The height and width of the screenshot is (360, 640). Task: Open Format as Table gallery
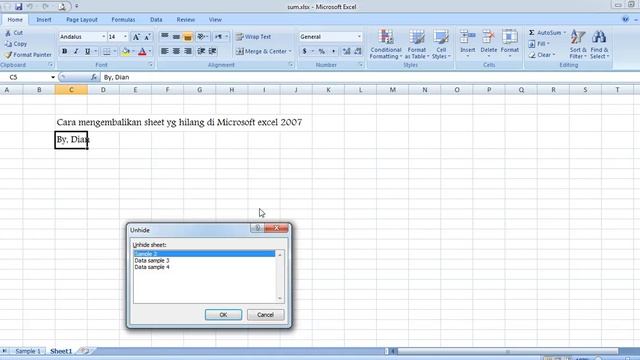[x=417, y=44]
